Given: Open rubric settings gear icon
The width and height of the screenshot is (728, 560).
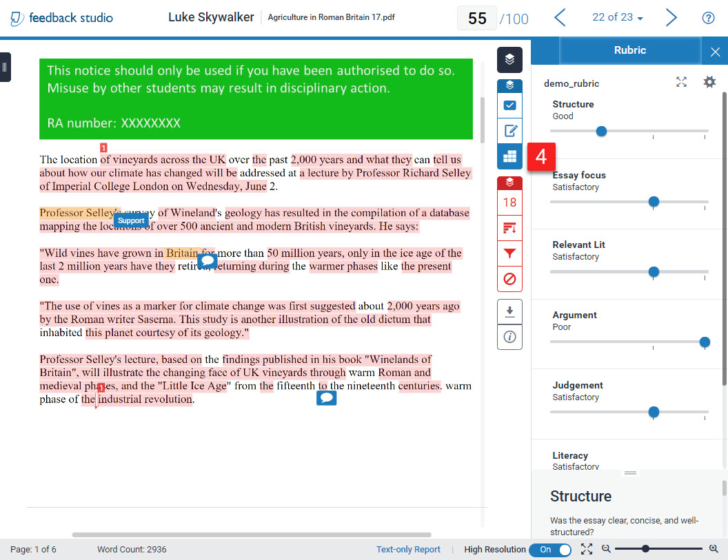Looking at the screenshot, I should point(709,83).
